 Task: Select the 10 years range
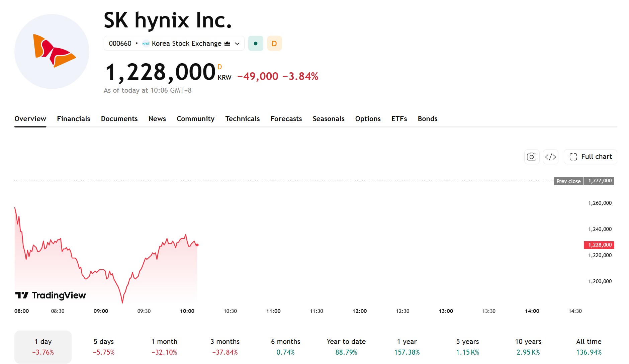pyautogui.click(x=528, y=347)
